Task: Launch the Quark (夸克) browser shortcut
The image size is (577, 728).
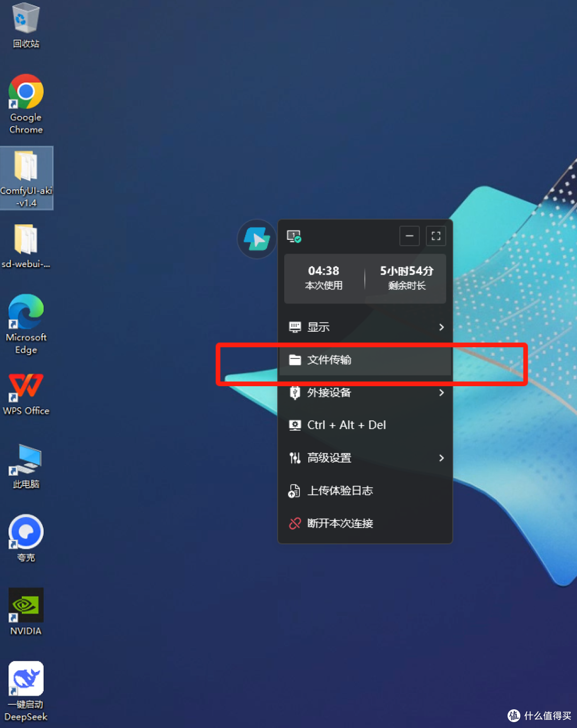Action: [26, 538]
